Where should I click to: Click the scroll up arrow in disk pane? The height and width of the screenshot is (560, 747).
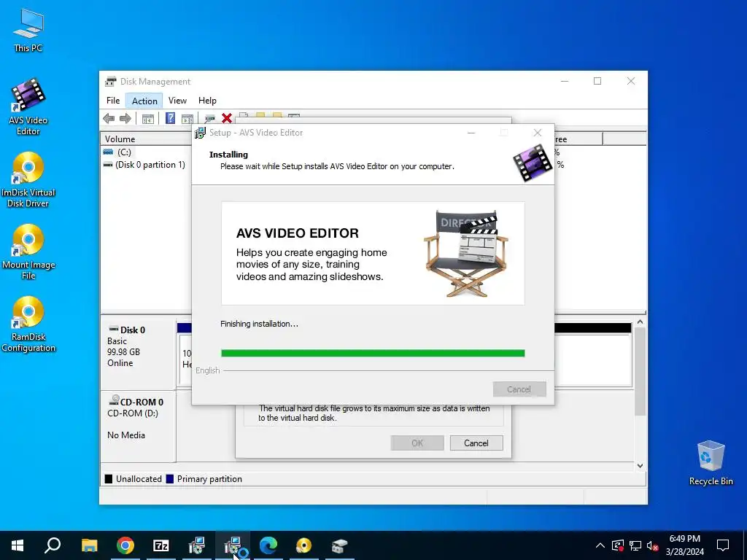click(640, 322)
